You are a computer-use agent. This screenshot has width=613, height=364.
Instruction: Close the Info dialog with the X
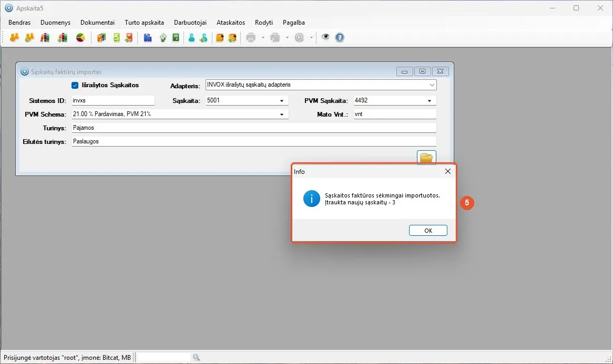[x=448, y=171]
